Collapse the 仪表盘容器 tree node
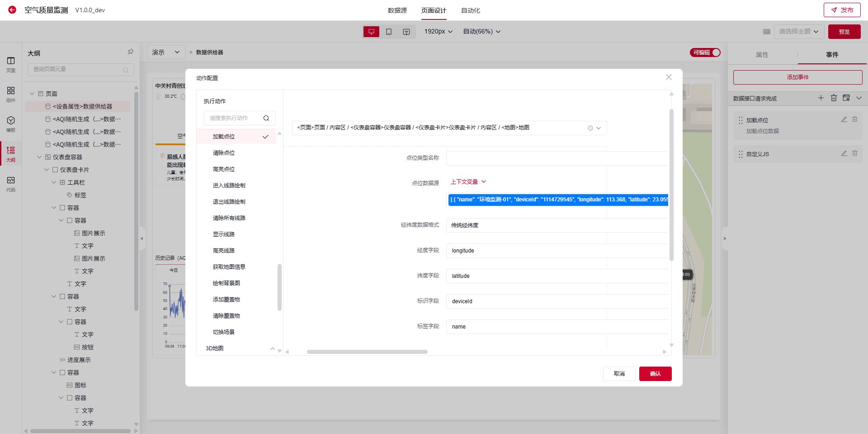Image resolution: width=868 pixels, height=434 pixels. tap(39, 157)
